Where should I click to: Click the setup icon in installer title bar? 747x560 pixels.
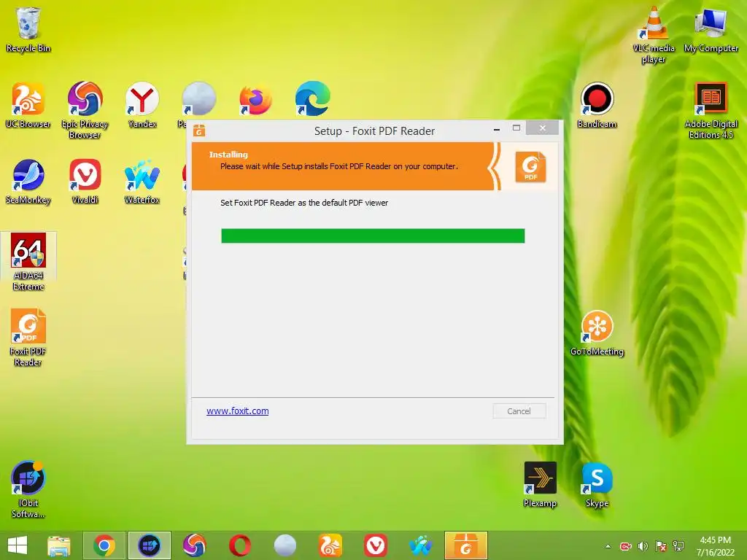(199, 130)
